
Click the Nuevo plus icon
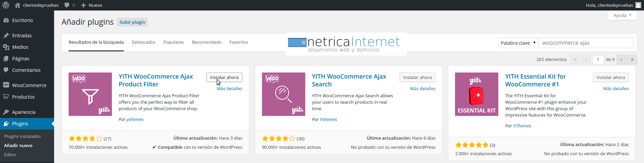coord(84,5)
